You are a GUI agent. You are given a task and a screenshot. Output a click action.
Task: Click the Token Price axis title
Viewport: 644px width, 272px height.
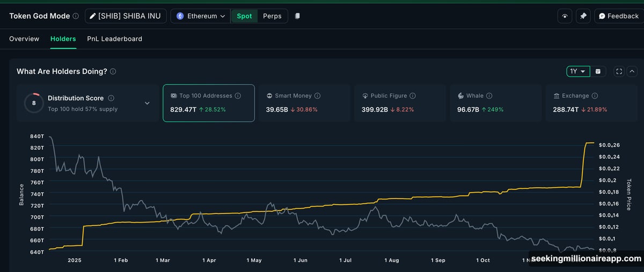pos(629,194)
